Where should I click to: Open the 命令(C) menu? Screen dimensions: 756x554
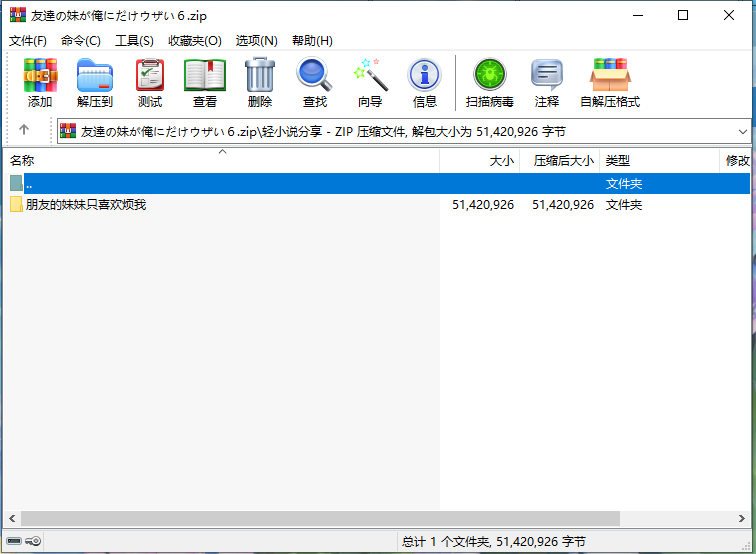pos(81,41)
